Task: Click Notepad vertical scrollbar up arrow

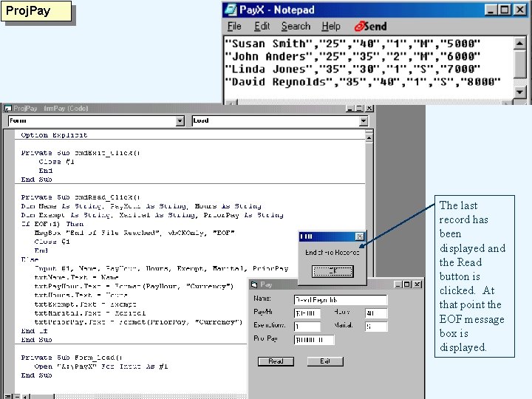Action: [519, 44]
